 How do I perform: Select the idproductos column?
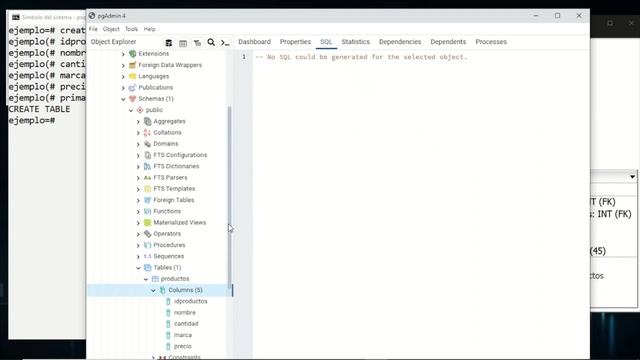191,301
